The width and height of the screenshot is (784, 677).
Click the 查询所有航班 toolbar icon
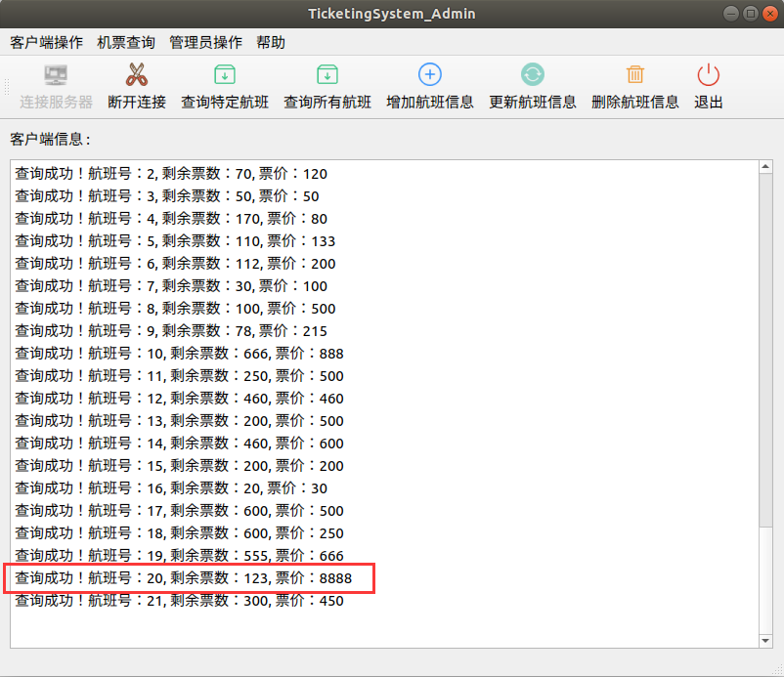point(327,75)
